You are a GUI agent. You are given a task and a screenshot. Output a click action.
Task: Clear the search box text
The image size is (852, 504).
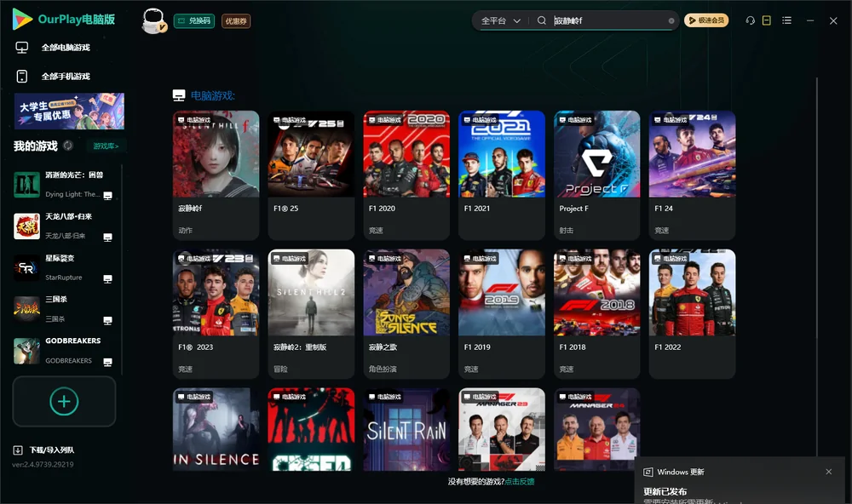coord(671,21)
